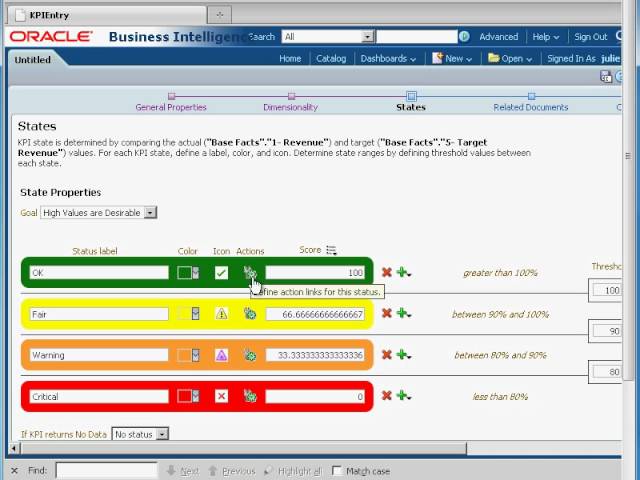Screen dimensions: 640x480
Task: Click the action links icon in the Critical row
Action: coord(250,396)
